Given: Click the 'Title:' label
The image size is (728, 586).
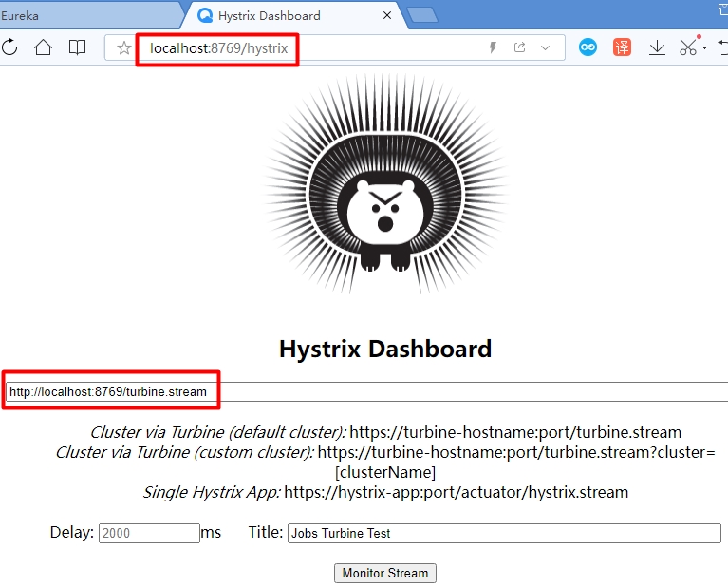Looking at the screenshot, I should click(266, 532).
